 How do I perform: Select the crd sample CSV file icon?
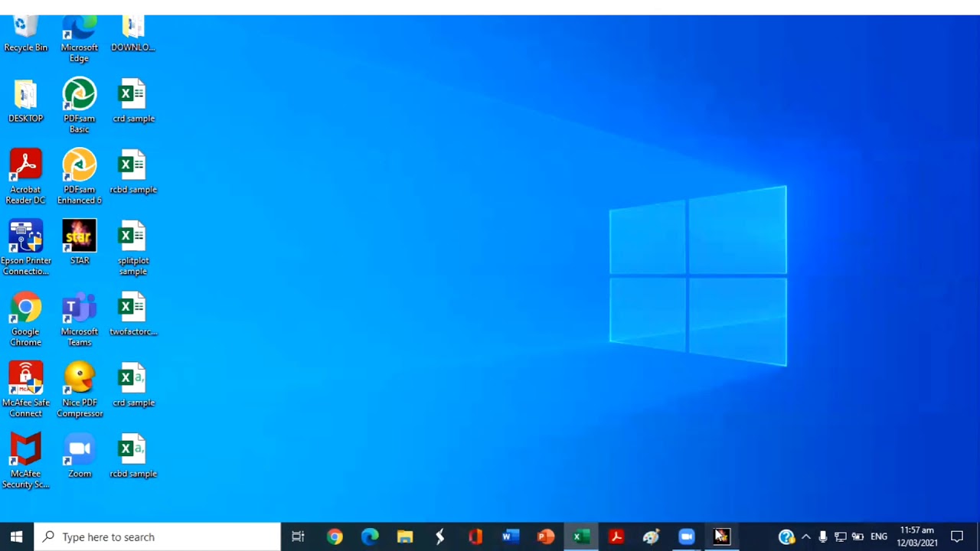click(132, 386)
